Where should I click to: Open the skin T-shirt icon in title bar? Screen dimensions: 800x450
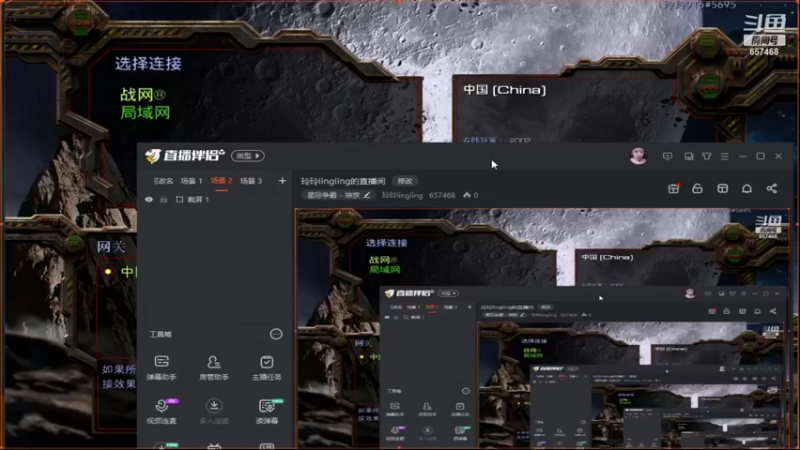(x=707, y=156)
